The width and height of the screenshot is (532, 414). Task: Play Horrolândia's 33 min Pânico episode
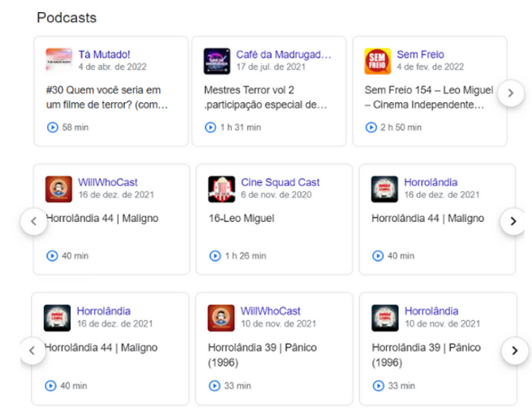tap(378, 386)
